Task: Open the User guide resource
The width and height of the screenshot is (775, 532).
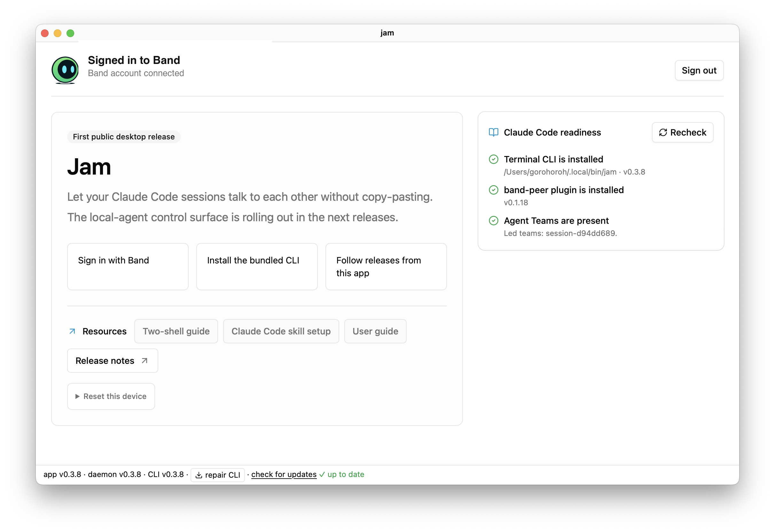Action: pyautogui.click(x=375, y=331)
